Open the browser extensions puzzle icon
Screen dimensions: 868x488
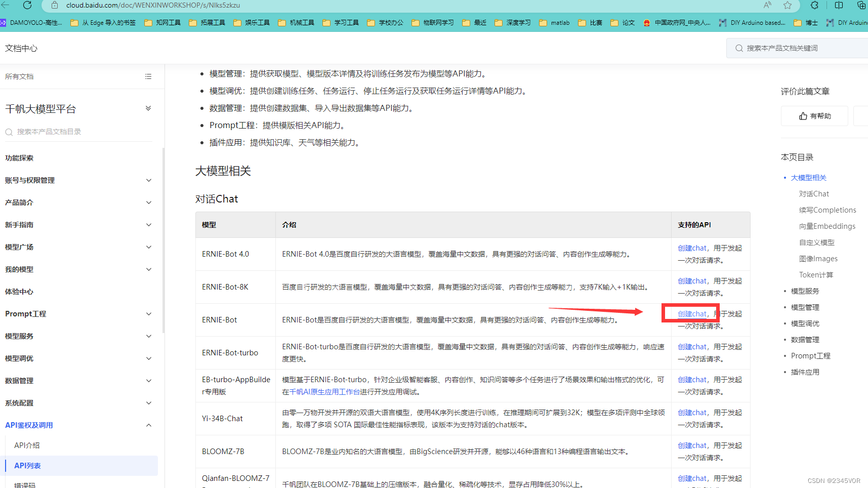pyautogui.click(x=814, y=5)
